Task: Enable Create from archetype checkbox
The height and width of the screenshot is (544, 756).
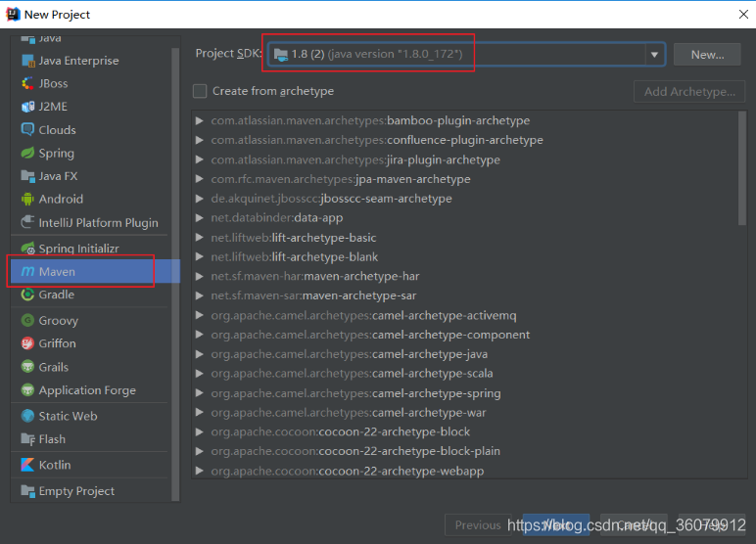Action: coord(200,91)
